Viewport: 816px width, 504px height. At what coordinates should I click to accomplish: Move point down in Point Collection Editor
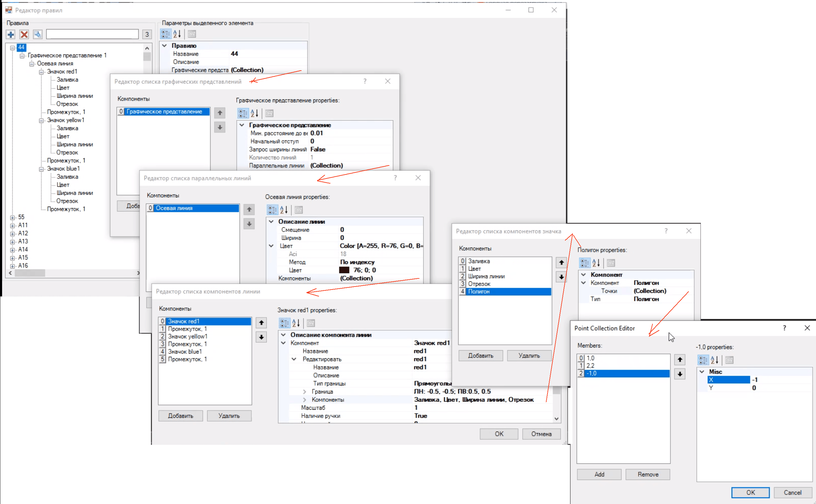click(679, 374)
